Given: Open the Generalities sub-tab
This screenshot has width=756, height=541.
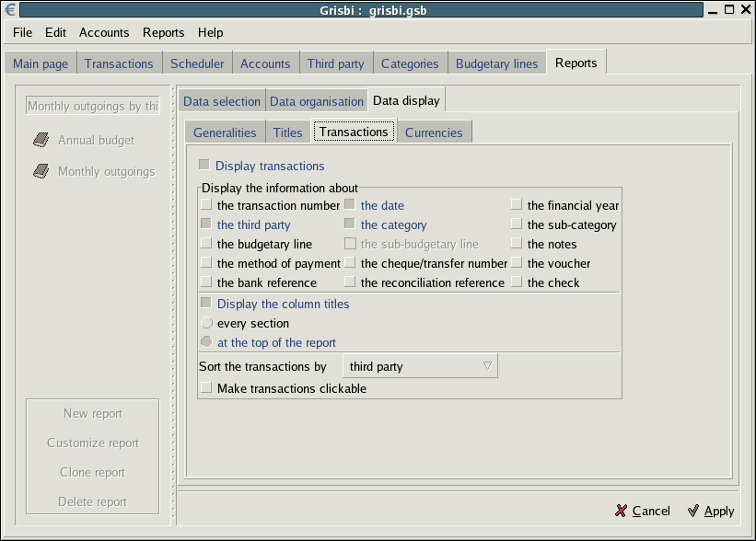Looking at the screenshot, I should pos(225,132).
